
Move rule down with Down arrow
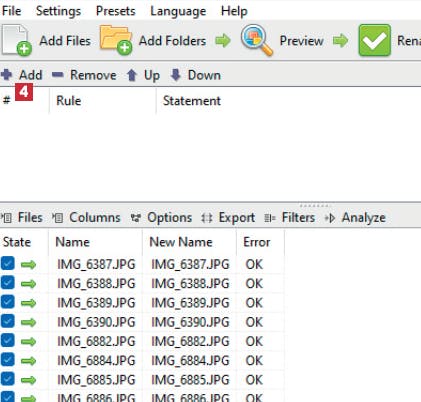point(176,75)
